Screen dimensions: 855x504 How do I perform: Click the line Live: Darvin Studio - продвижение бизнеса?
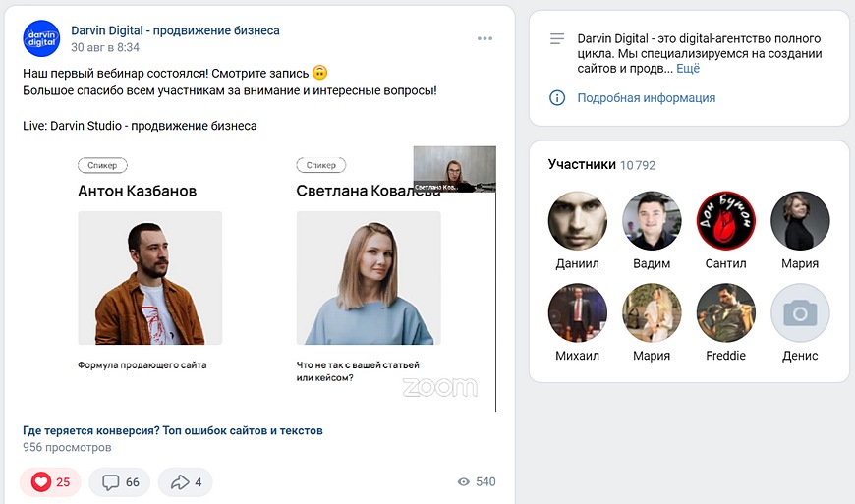pos(140,126)
